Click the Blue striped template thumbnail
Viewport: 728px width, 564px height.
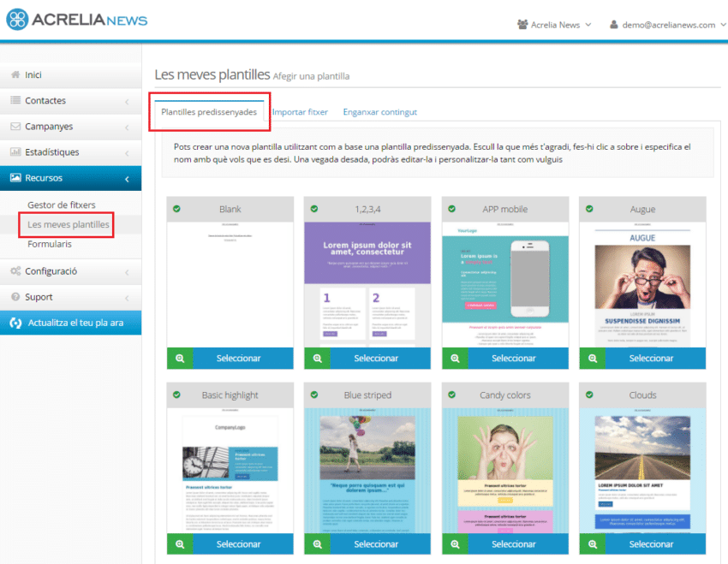[x=367, y=471]
